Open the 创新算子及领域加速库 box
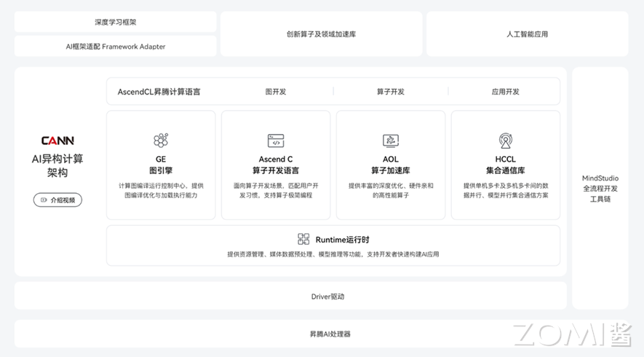The image size is (644, 357). 321,34
